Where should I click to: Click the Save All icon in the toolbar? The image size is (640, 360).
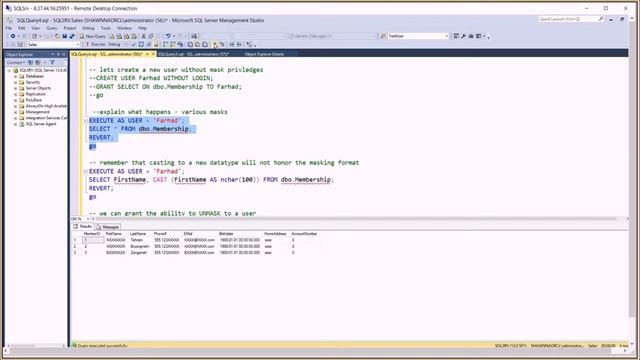(72, 36)
